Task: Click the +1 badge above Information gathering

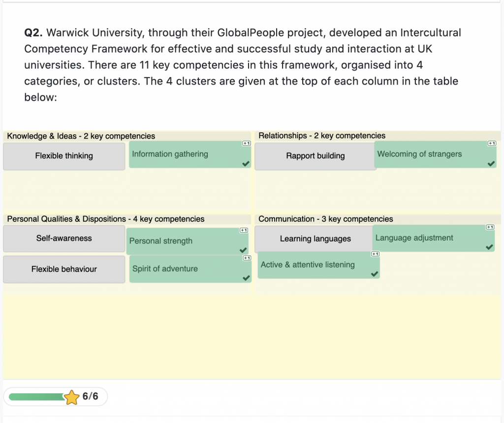Action: point(247,143)
